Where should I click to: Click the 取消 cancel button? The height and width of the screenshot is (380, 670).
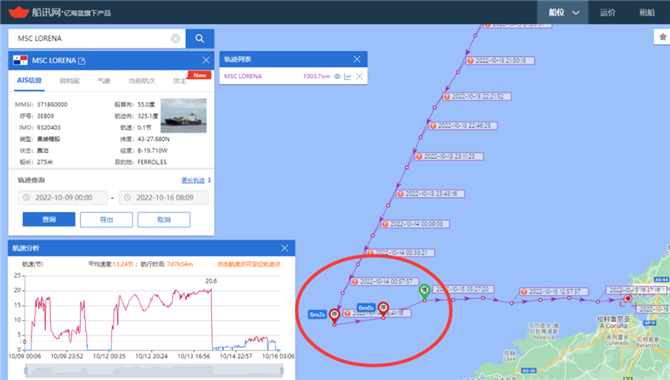(x=164, y=220)
